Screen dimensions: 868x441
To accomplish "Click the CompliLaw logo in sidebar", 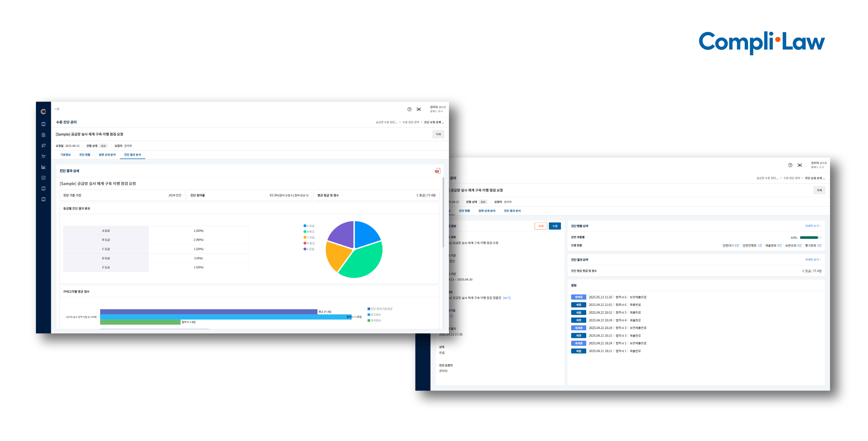I will tap(43, 112).
